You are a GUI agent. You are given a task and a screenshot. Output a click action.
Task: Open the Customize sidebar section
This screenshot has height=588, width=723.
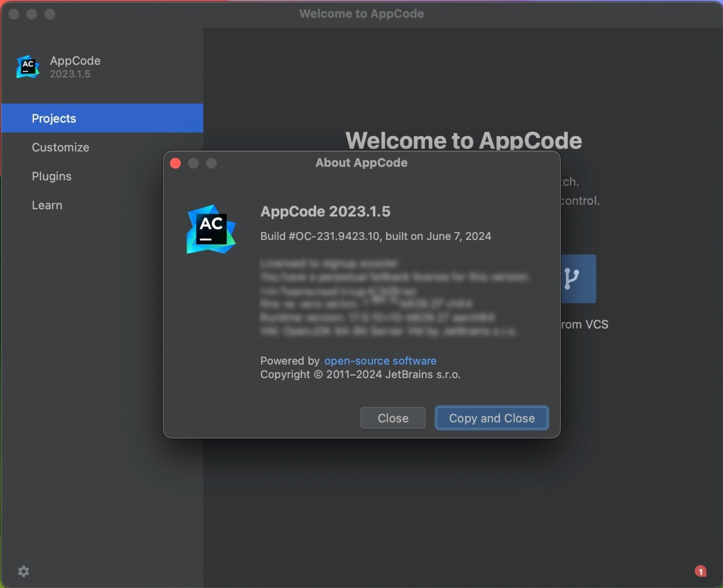[61, 147]
